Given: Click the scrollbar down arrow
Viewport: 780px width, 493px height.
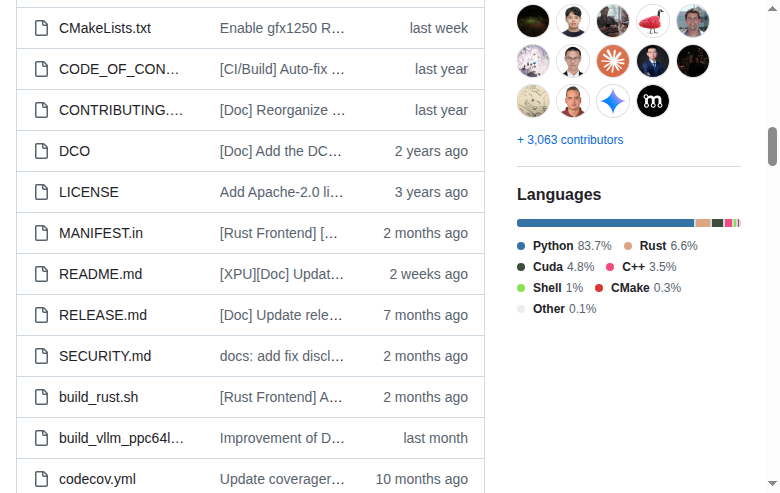Looking at the screenshot, I should pos(772,483).
